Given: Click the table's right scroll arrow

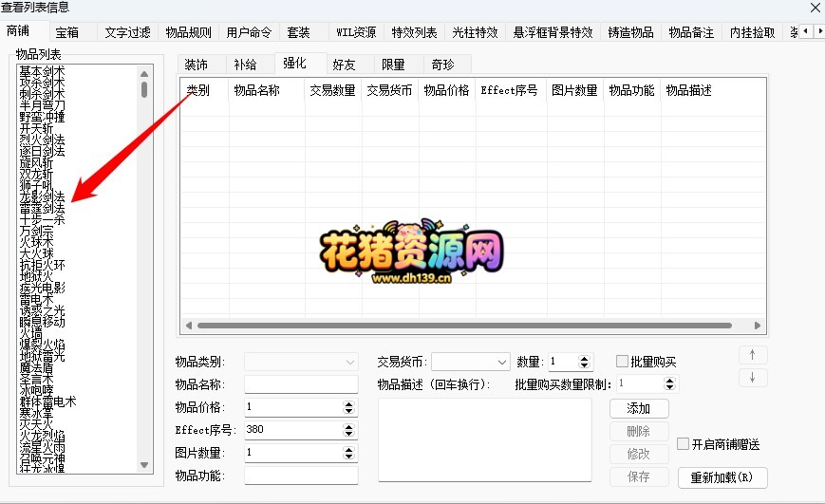Looking at the screenshot, I should point(758,326).
